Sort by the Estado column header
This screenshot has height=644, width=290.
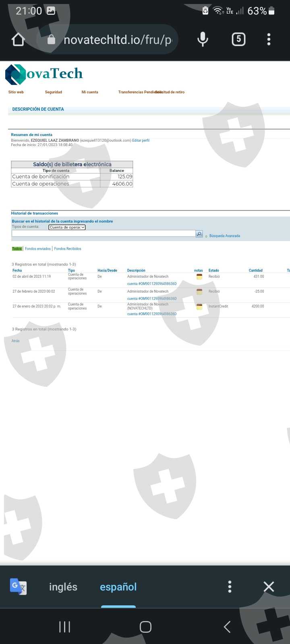coord(214,270)
